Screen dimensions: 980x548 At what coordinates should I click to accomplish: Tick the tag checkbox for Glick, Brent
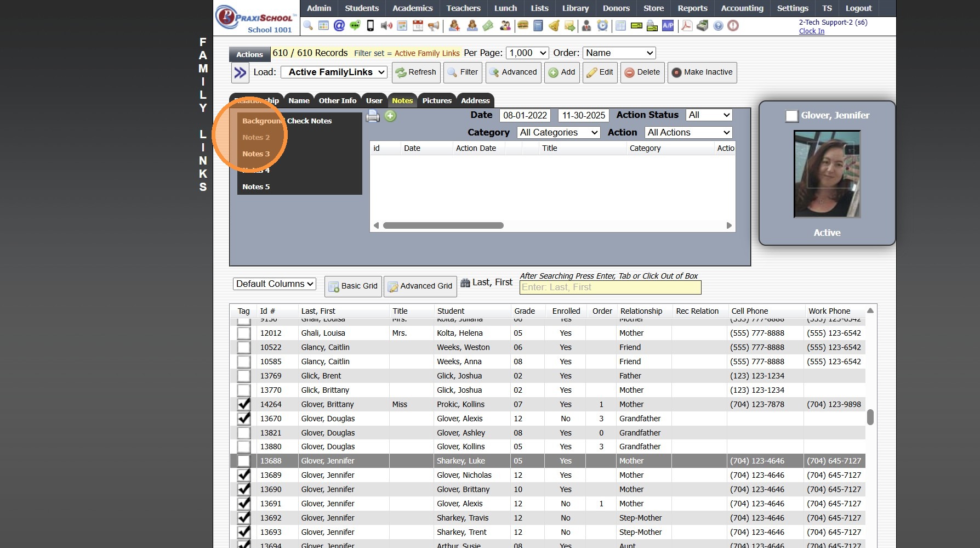(244, 376)
